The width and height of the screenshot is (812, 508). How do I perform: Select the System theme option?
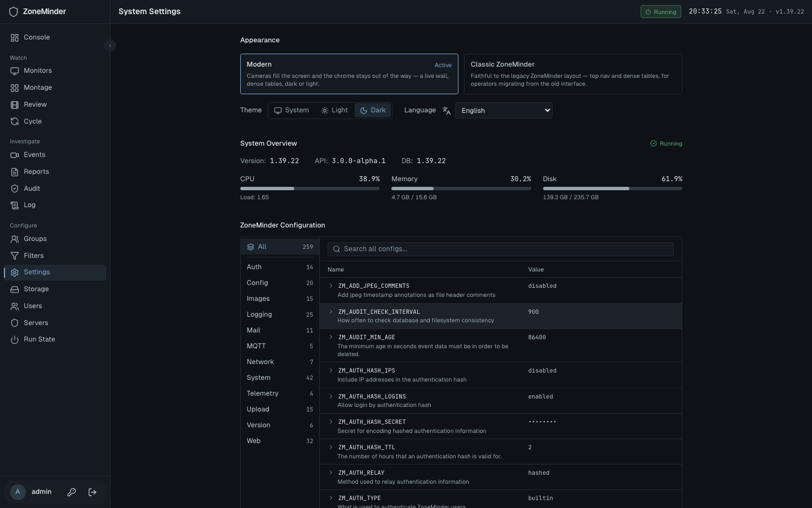click(x=292, y=110)
